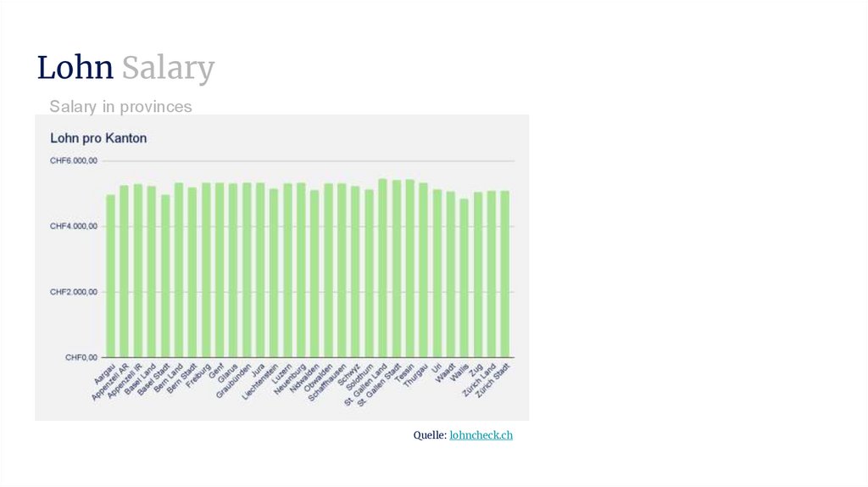Click the Liechtenstein bar
868x487 pixels.
[x=274, y=272]
